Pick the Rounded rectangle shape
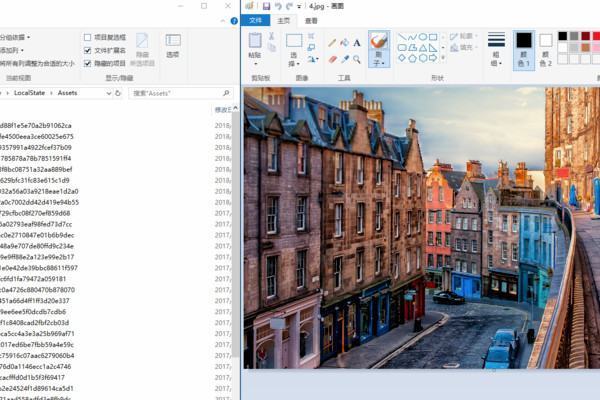Screen dimensions: 600x400 click(402, 48)
